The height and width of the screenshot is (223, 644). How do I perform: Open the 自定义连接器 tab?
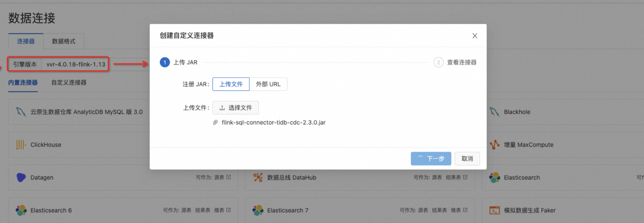[x=69, y=83]
